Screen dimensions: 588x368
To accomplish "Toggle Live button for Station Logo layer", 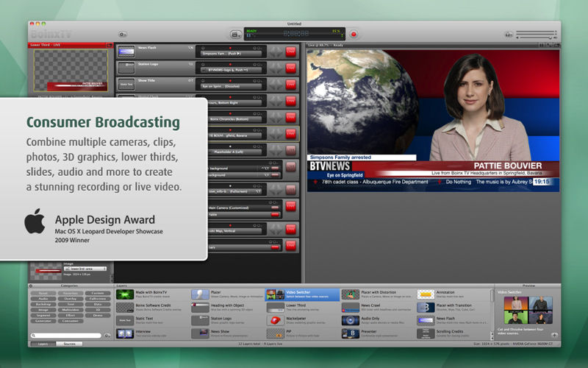I will click(x=290, y=68).
